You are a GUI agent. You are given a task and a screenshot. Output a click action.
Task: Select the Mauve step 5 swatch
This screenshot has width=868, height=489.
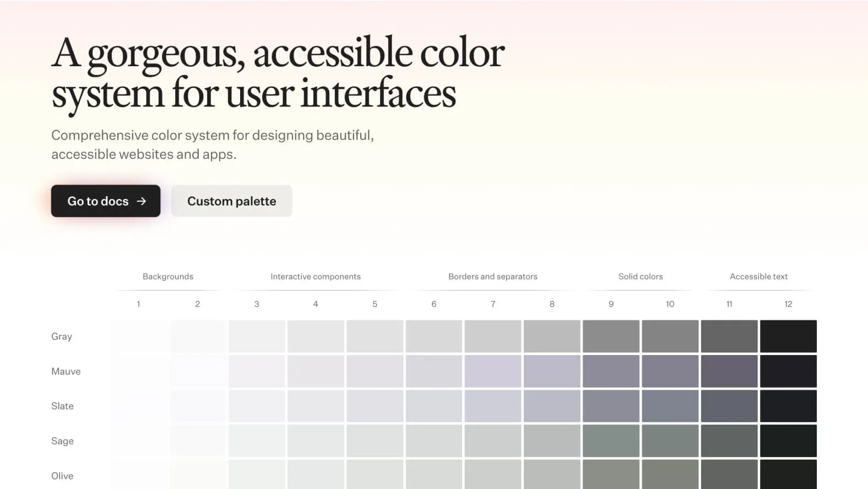click(x=375, y=371)
